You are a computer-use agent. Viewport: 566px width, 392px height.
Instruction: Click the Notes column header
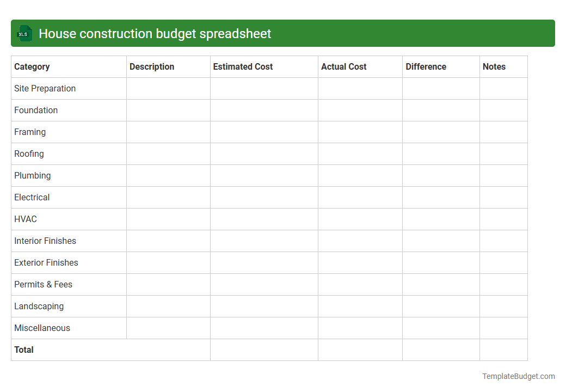(x=494, y=66)
